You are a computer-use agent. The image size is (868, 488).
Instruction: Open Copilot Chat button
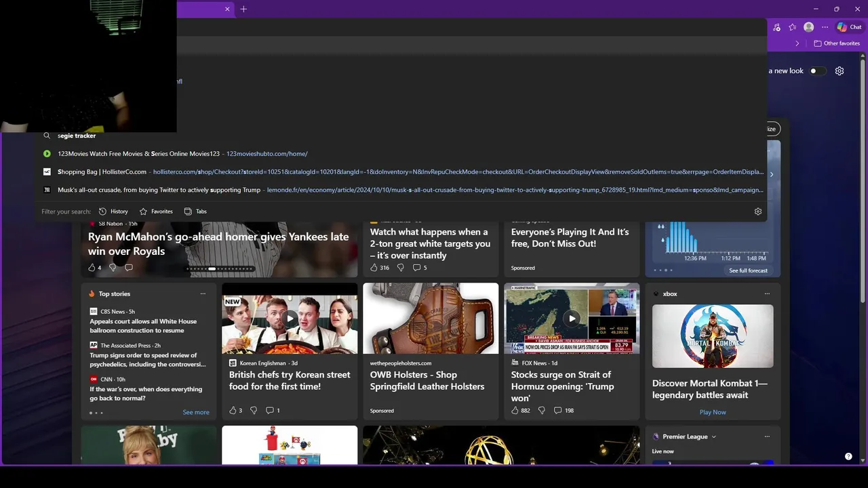(849, 27)
